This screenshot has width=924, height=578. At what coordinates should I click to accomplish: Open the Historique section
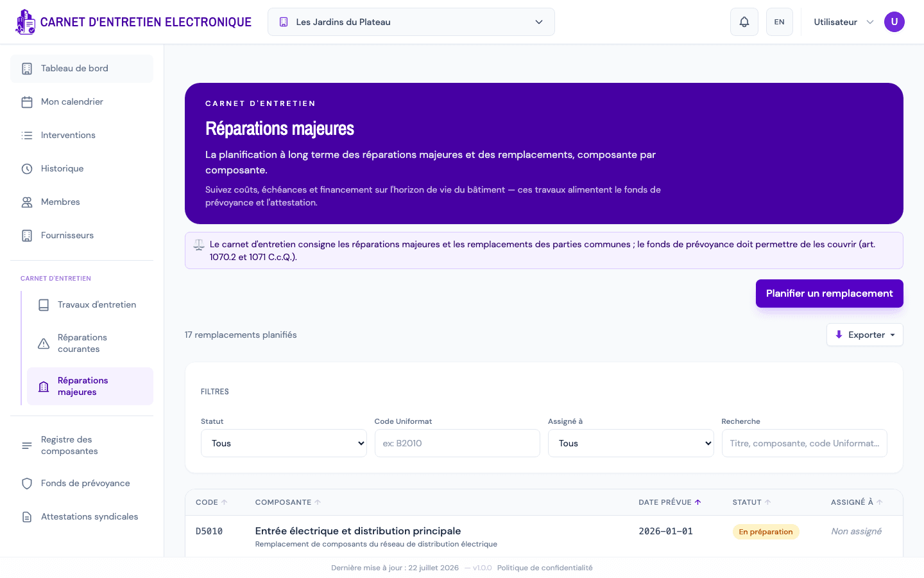pos(82,169)
